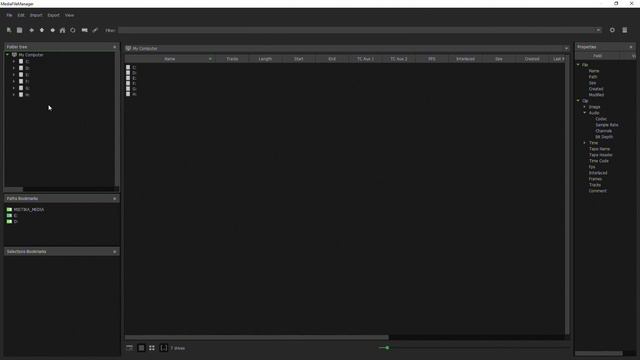Screen dimensions: 640x360
Task: Open the Filter dropdown arrow
Action: pos(598,30)
